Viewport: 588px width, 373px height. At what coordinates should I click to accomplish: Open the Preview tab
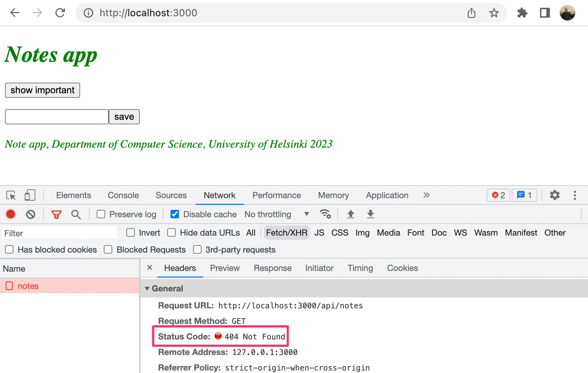click(225, 268)
